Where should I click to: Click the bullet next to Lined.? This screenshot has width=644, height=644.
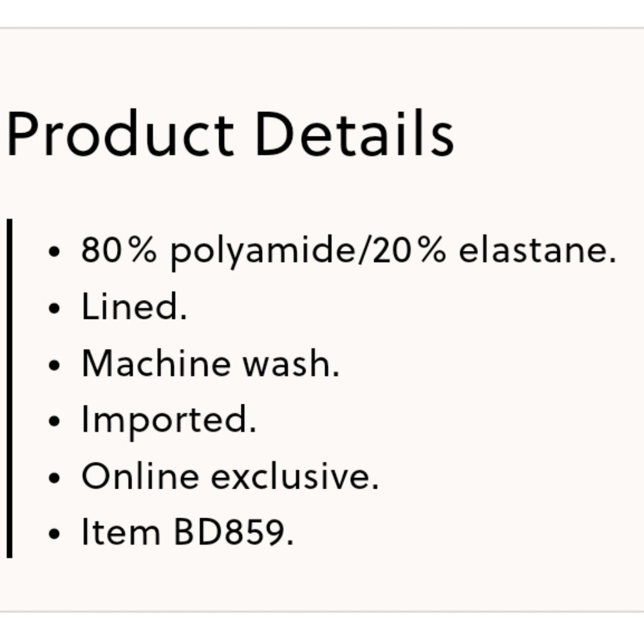[54, 308]
